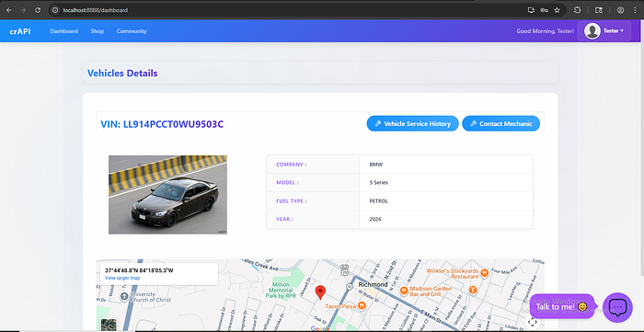Click Winkler's Stockyards Restaurant marker

(x=484, y=273)
